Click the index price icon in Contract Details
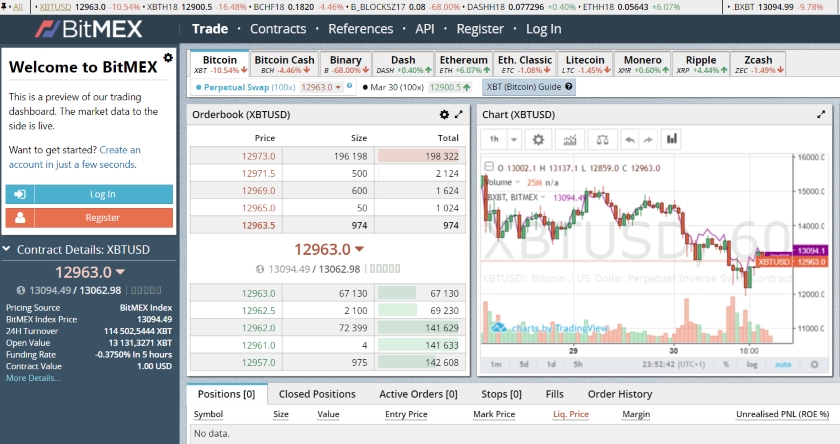The height and width of the screenshot is (444, 840). click(20, 290)
